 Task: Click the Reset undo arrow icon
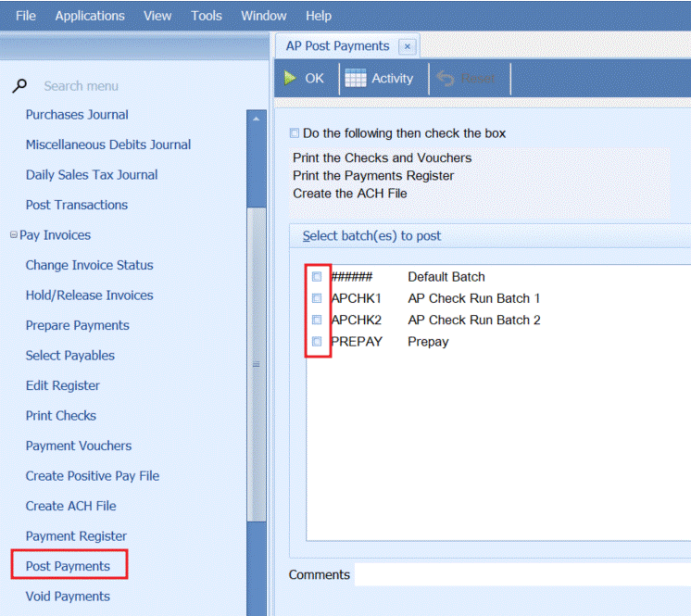pos(446,80)
